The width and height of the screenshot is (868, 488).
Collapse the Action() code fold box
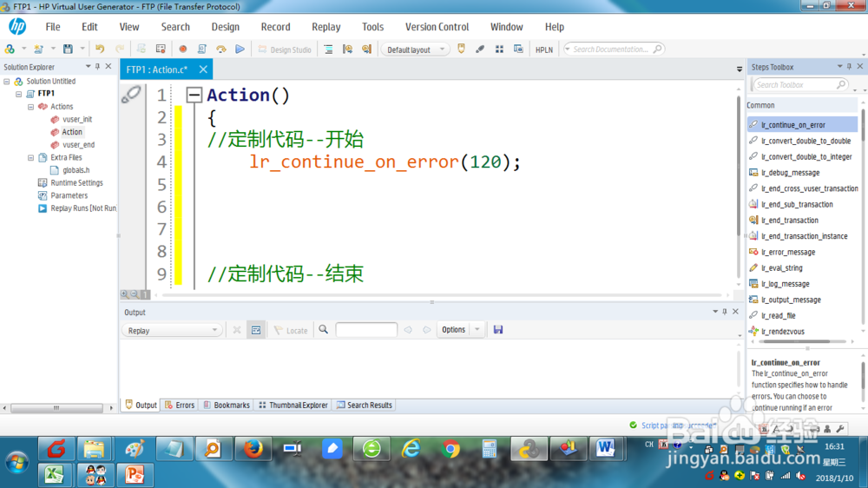pyautogui.click(x=194, y=95)
